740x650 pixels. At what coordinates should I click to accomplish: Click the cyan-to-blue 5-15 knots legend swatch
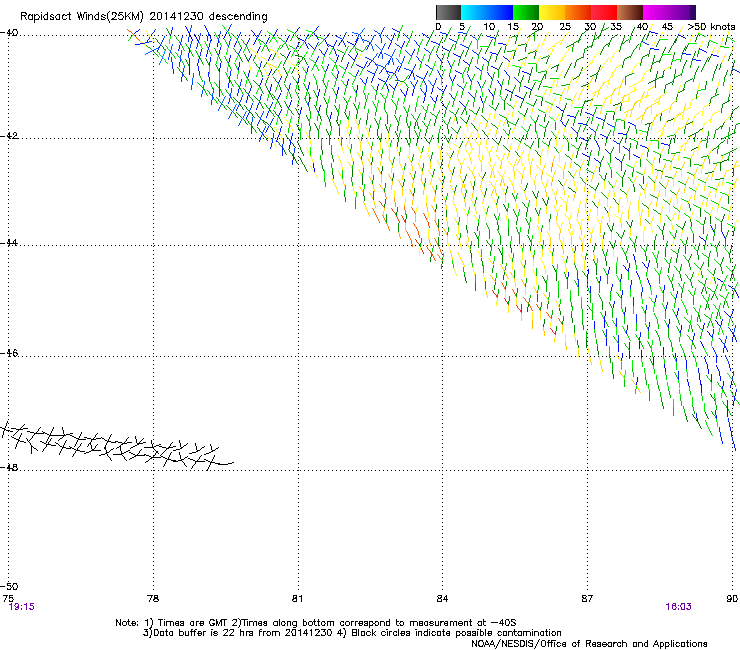click(487, 12)
